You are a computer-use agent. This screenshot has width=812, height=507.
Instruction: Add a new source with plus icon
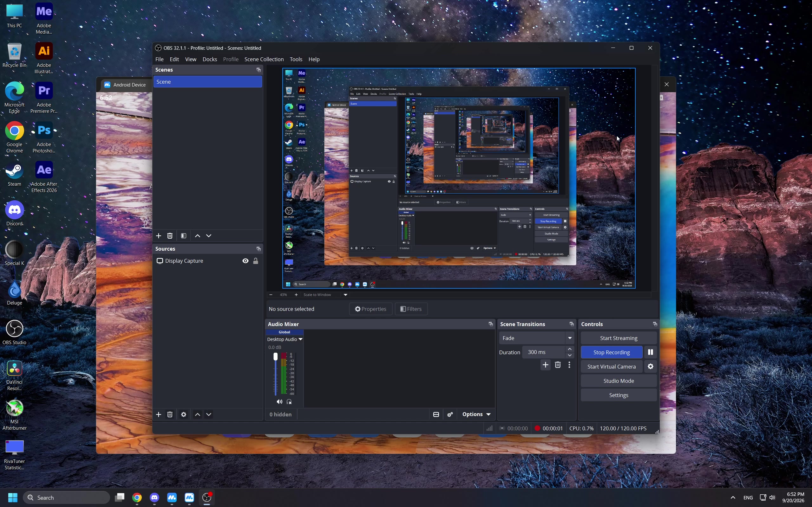click(159, 414)
